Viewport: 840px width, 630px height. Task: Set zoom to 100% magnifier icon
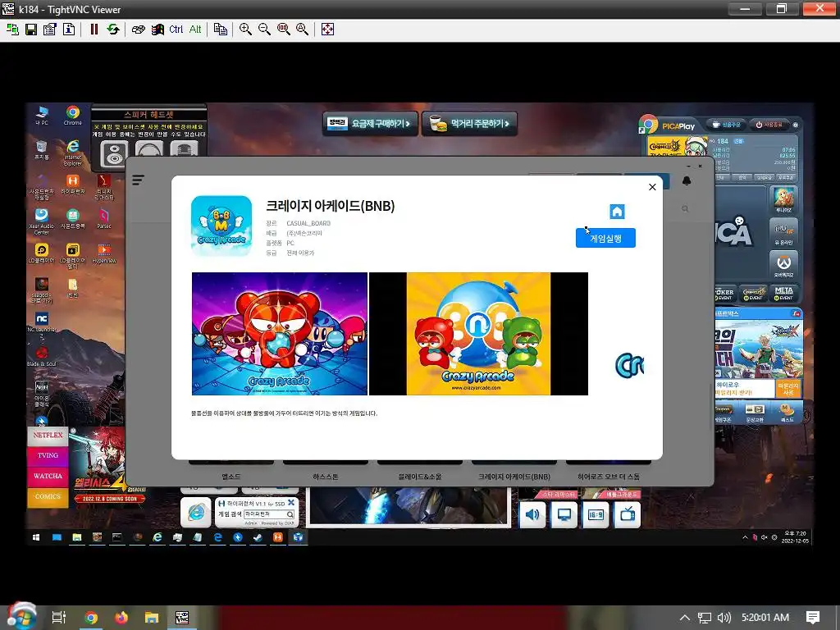[283, 30]
